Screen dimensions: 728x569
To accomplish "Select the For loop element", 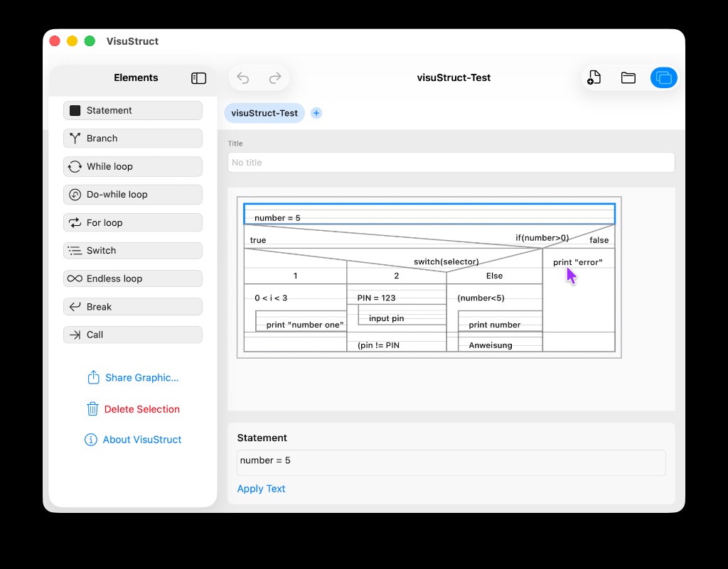I will (x=132, y=222).
